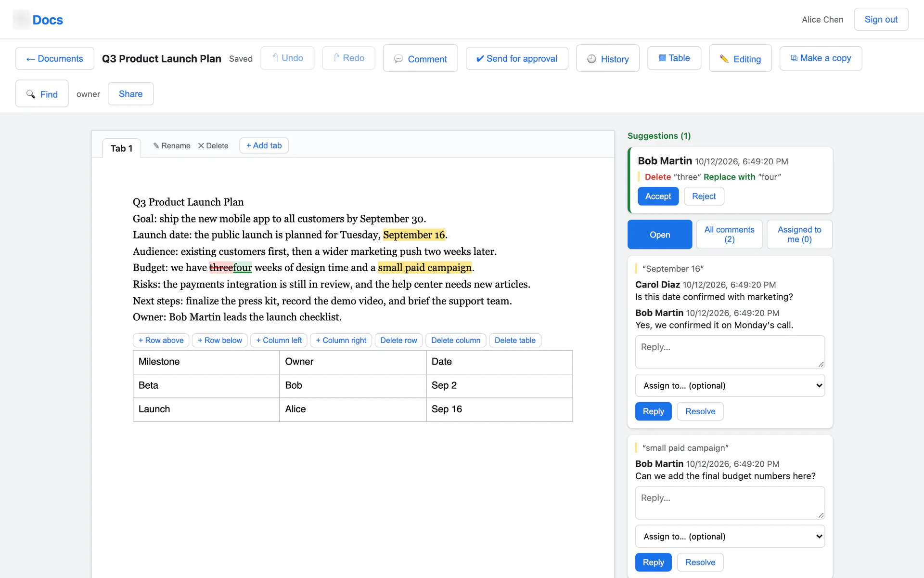Resolve the small paid campaign thread
924x578 pixels.
pyautogui.click(x=700, y=562)
